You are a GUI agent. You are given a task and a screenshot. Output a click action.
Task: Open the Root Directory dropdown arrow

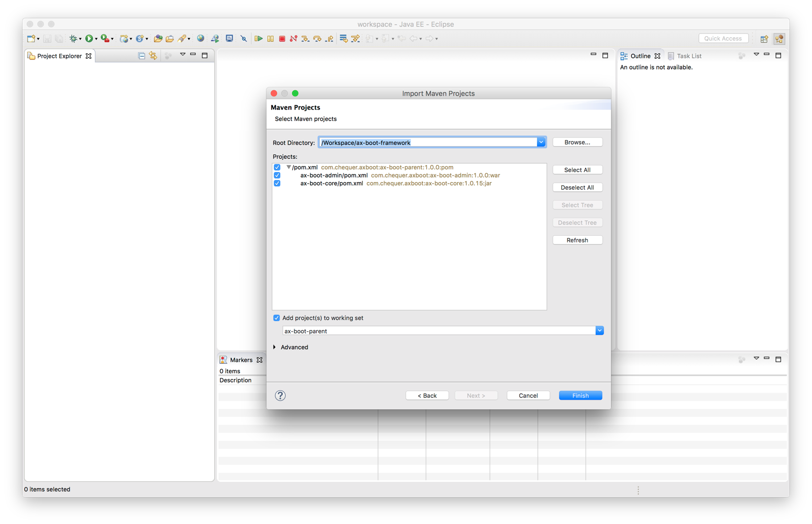click(541, 143)
